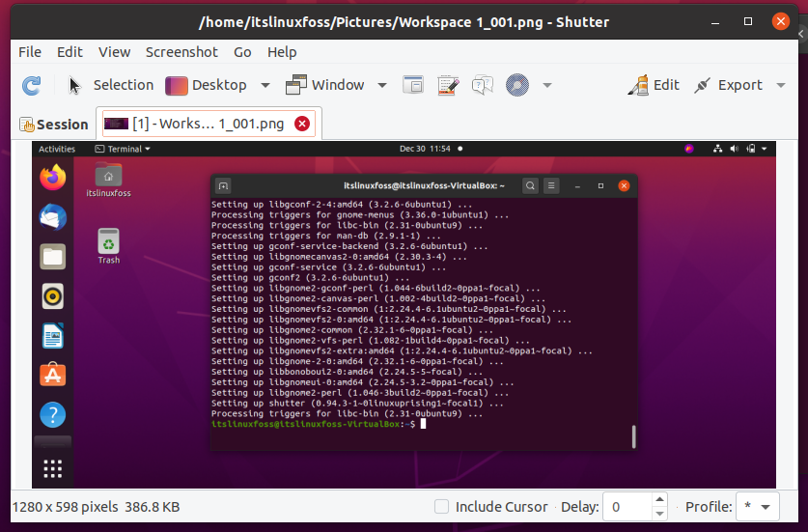Click the Ubuntu Software icon in the dock
The height and width of the screenshot is (532, 808).
click(52, 375)
